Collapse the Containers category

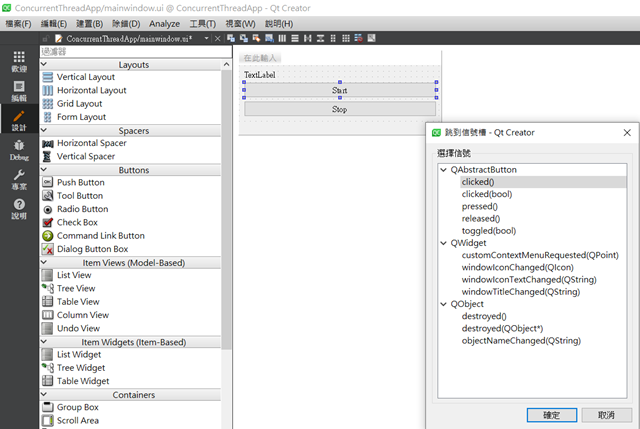coord(44,395)
